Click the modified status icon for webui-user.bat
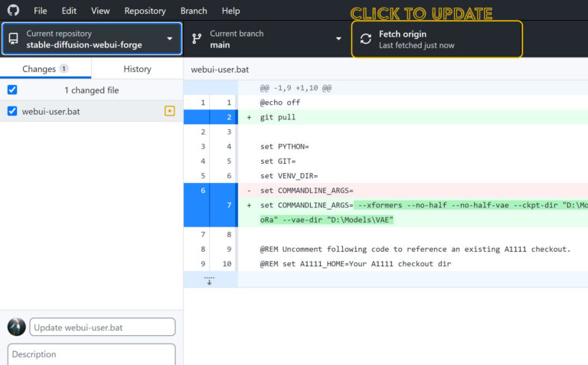Viewport: 588px width, 365px height. pyautogui.click(x=170, y=111)
